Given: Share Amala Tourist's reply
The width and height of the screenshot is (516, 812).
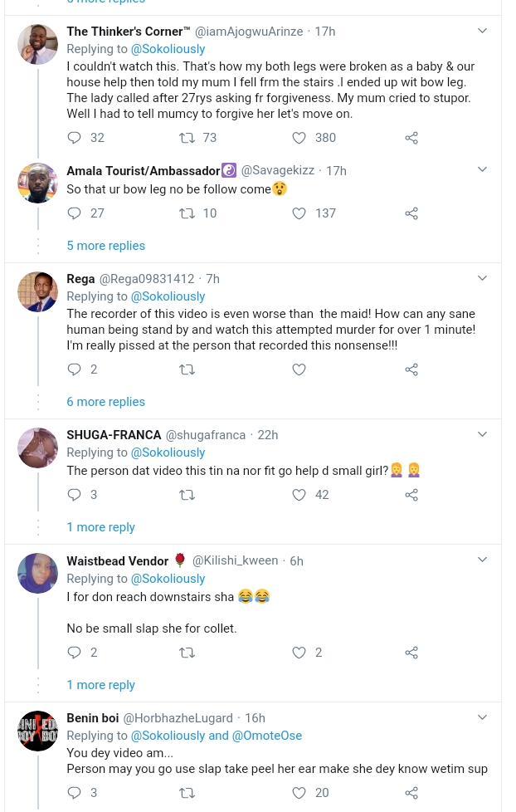Looking at the screenshot, I should tap(411, 213).
